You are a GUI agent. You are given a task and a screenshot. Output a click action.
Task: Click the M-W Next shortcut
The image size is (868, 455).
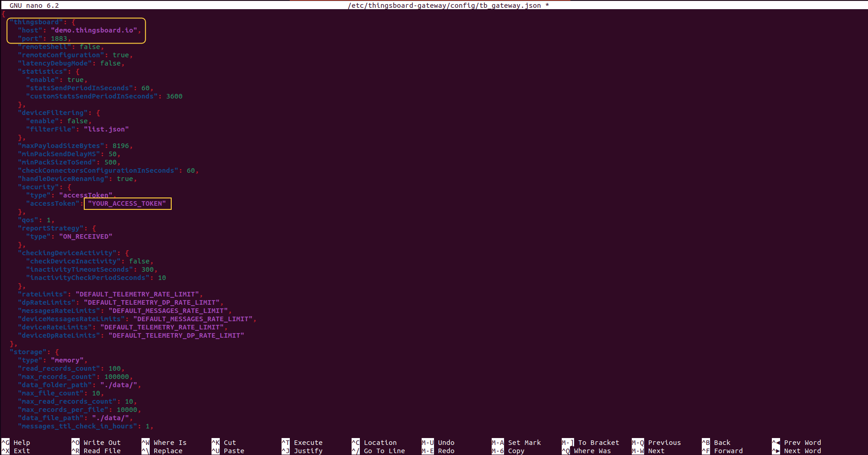tap(648, 451)
